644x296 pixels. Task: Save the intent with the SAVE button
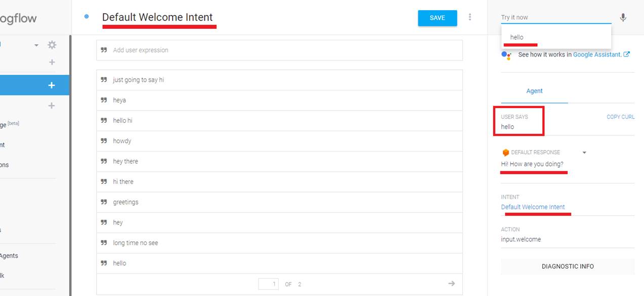pyautogui.click(x=437, y=18)
